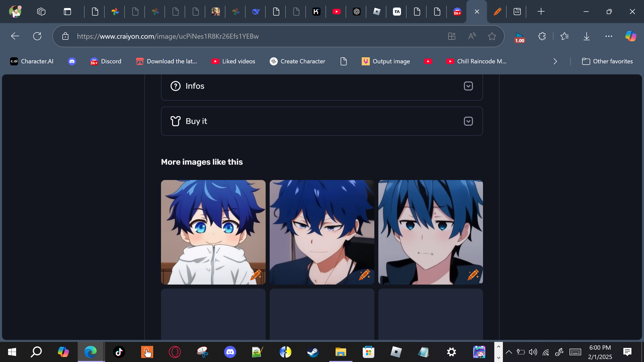Toggle vertical tabs button
This screenshot has height=362, width=644.
(x=67, y=12)
